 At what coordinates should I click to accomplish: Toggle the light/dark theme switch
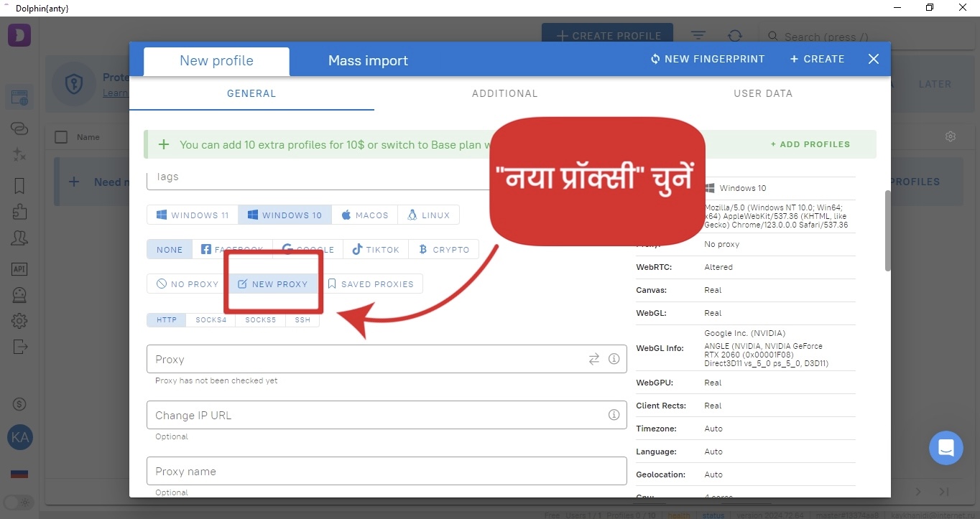19,502
